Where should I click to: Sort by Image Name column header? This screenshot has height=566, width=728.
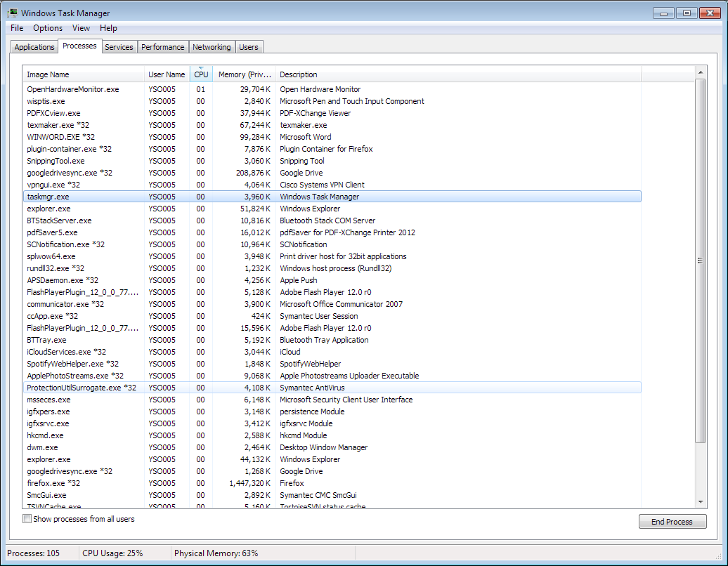[84, 74]
